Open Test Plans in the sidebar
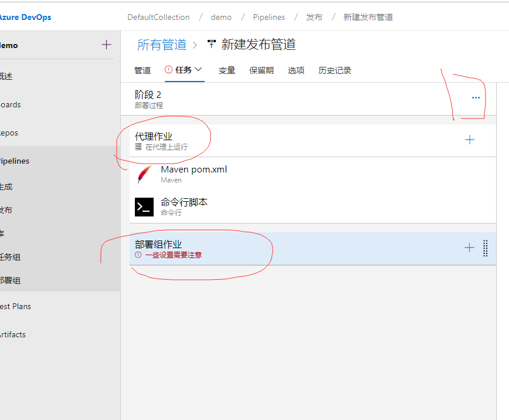 [x=15, y=306]
